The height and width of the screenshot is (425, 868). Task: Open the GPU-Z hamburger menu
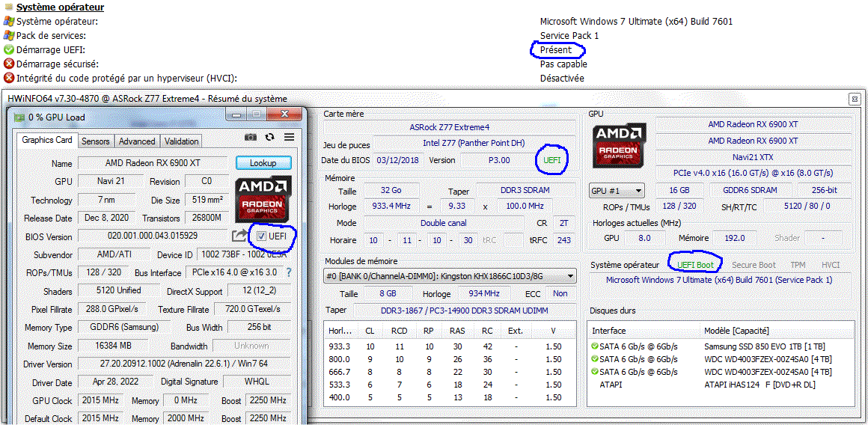click(289, 137)
